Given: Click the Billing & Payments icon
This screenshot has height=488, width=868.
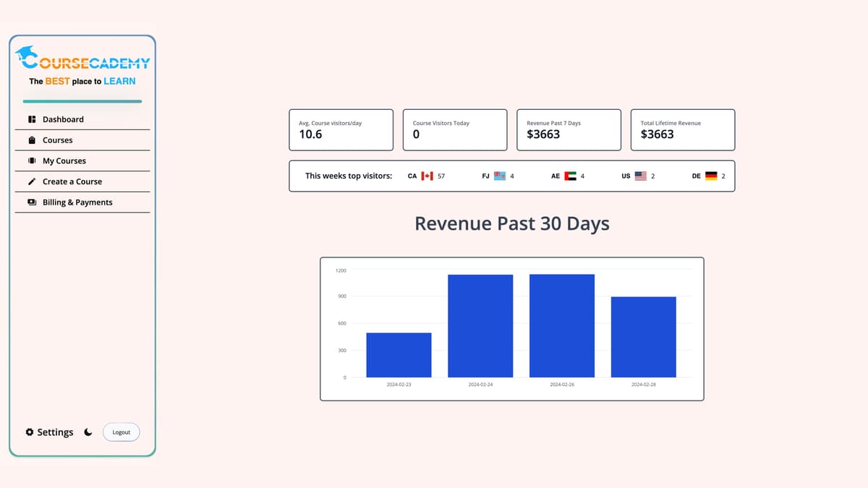Looking at the screenshot, I should (32, 202).
